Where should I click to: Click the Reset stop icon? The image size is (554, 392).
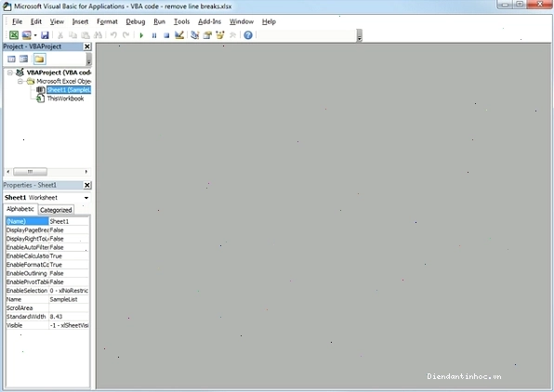(166, 35)
